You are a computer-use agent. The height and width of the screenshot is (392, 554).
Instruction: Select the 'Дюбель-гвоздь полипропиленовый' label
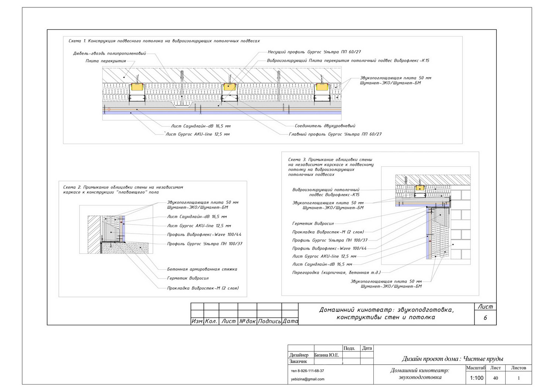click(109, 54)
